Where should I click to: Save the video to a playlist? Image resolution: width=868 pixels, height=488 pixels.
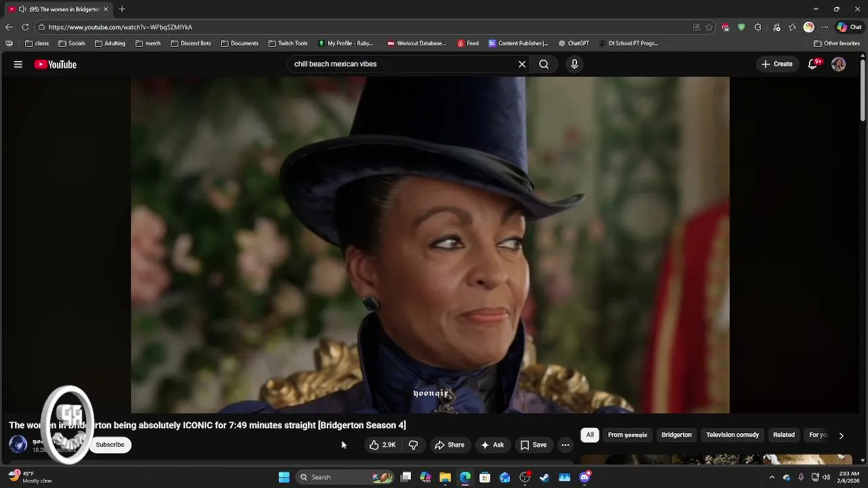coord(533,445)
